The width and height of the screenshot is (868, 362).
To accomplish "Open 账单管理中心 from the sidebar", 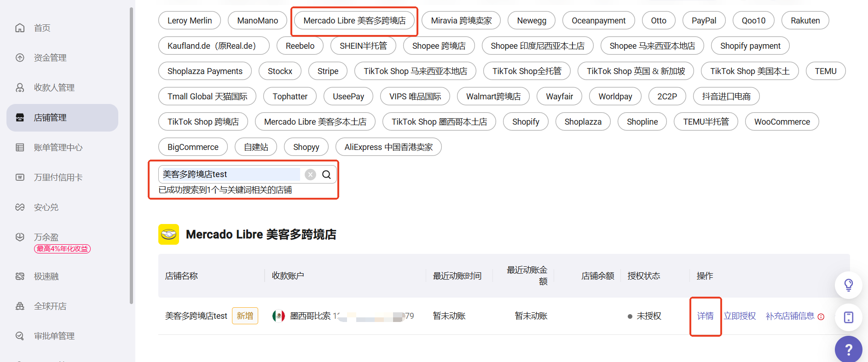I will [58, 148].
